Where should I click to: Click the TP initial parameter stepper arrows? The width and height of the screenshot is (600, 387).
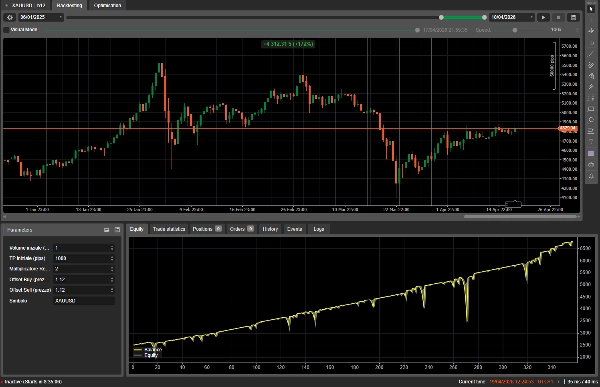tap(112, 258)
